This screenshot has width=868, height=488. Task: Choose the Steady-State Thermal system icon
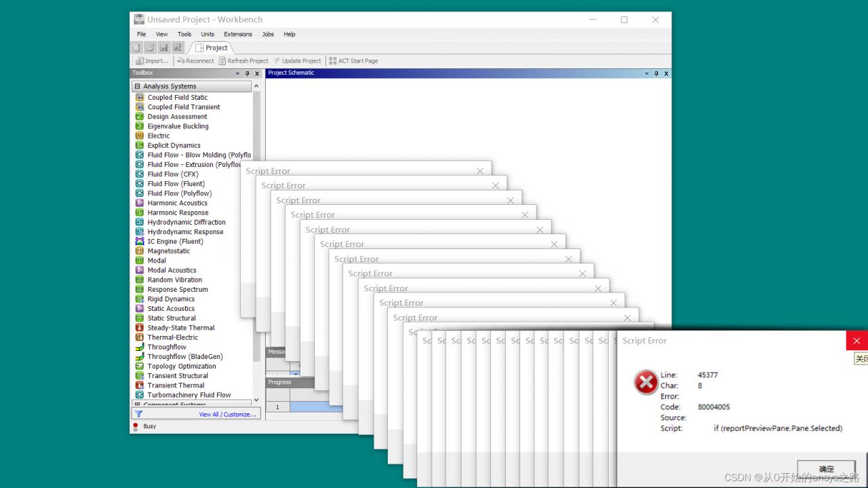[x=140, y=327]
